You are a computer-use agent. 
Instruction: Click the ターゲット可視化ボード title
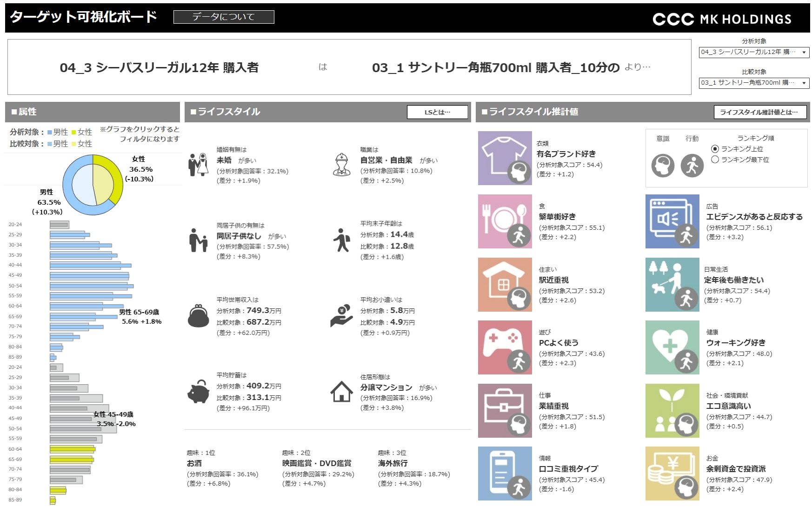click(x=84, y=17)
